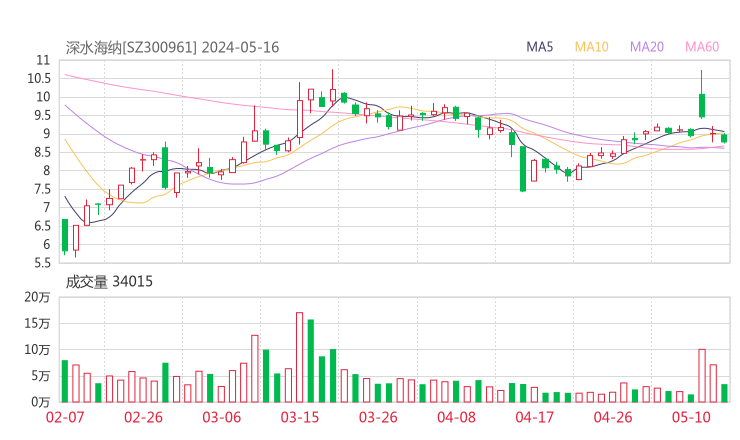
Task: Click the 10.5 price axis label
Action: (38, 78)
